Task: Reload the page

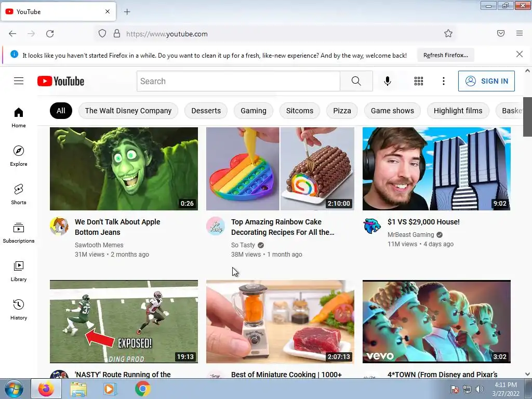Action: [50, 34]
